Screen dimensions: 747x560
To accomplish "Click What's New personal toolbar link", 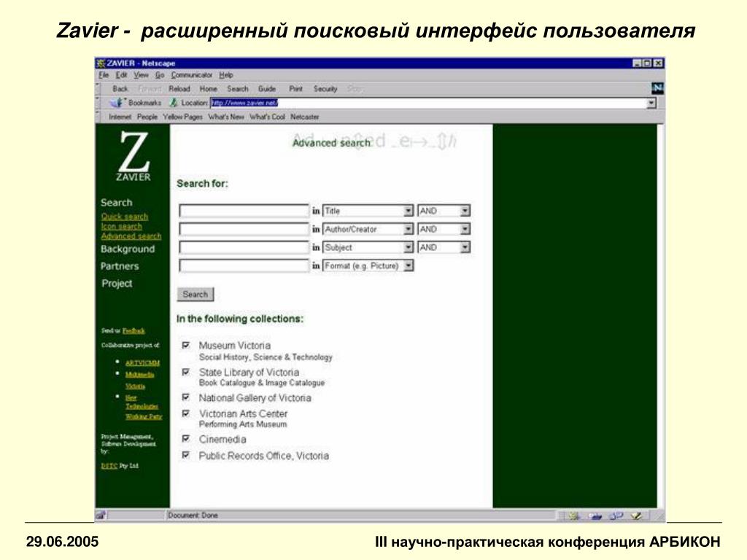I will 226,117.
